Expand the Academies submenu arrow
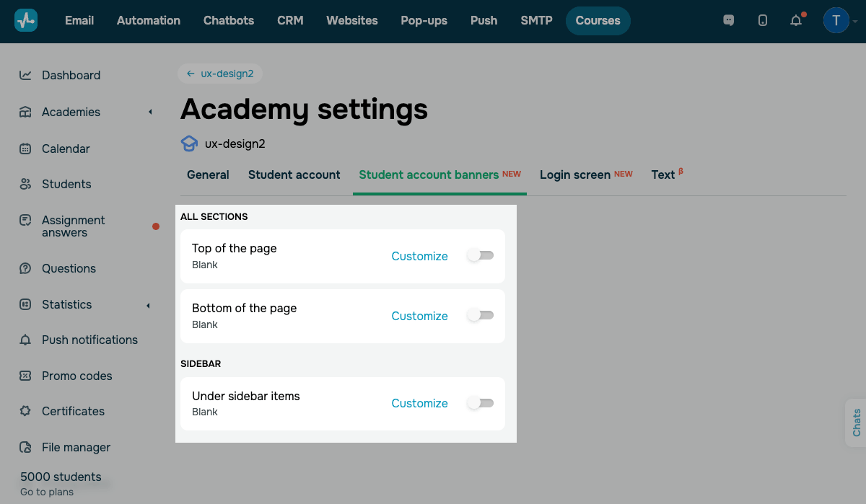This screenshot has height=504, width=866. point(150,112)
